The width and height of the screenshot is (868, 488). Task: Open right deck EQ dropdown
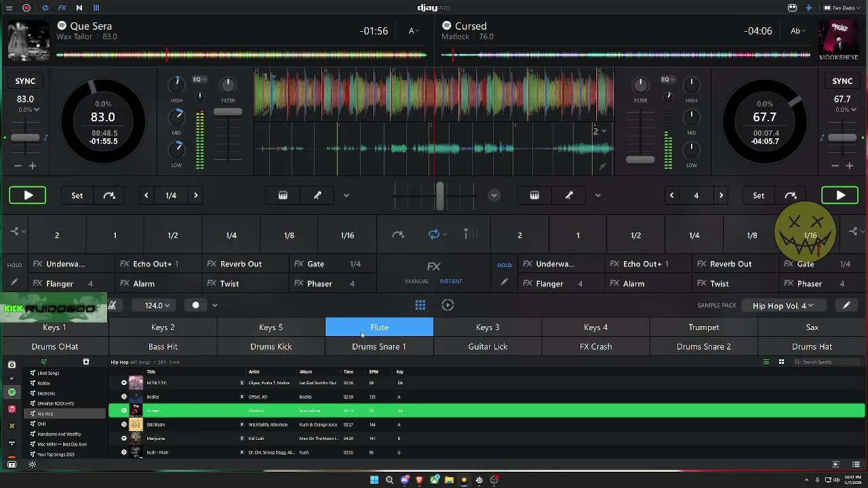tap(668, 79)
